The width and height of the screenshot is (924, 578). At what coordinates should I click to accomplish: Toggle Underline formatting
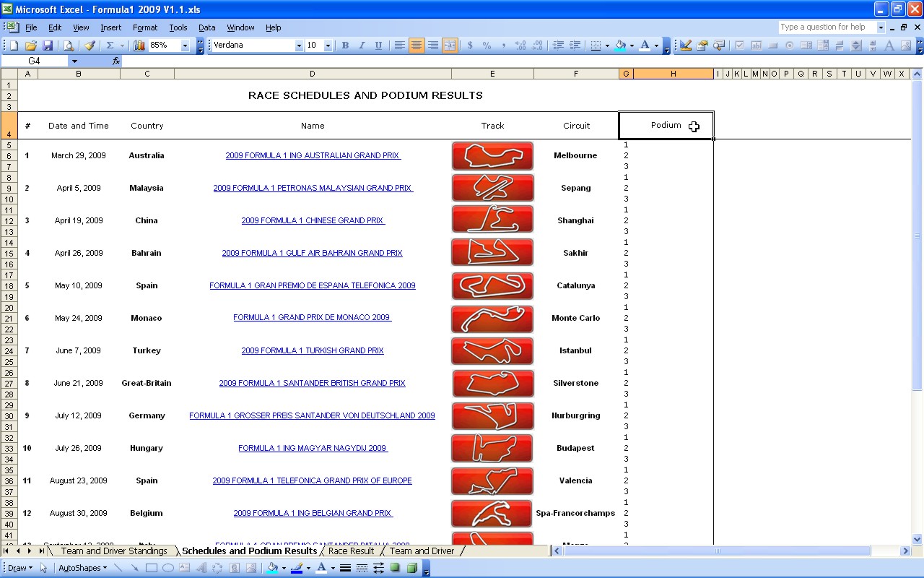[x=378, y=45]
